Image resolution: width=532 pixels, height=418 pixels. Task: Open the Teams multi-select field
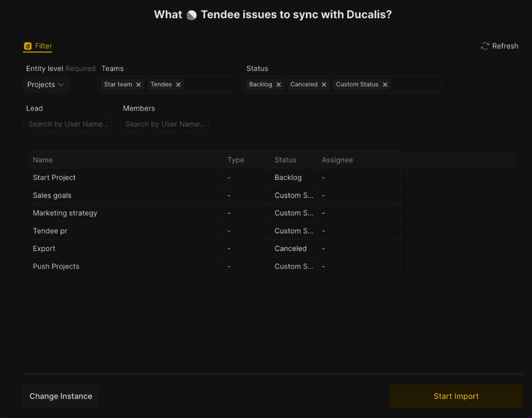pos(166,85)
